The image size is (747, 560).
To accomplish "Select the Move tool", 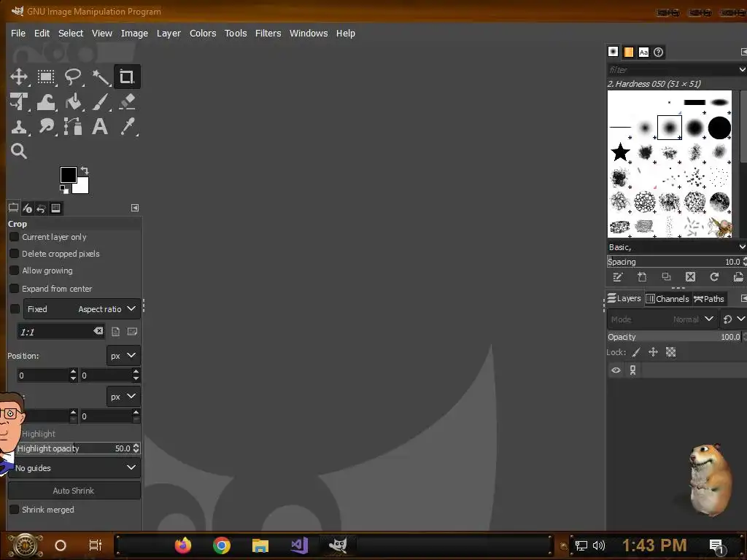I will (19, 77).
